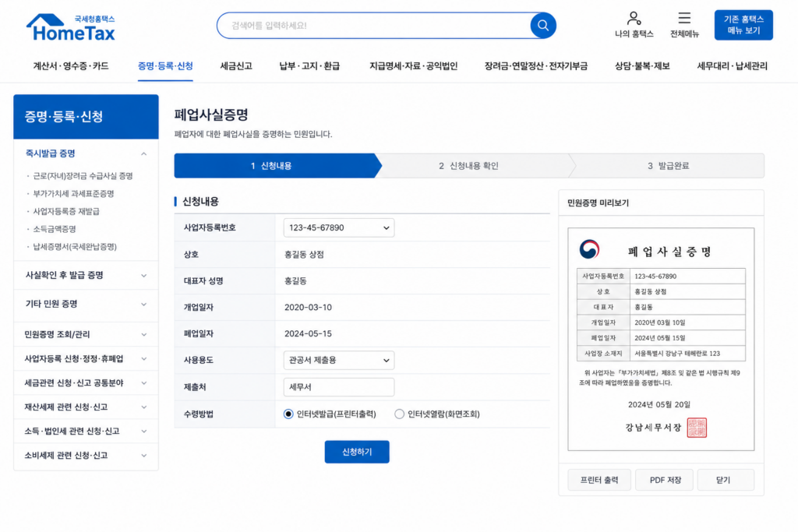The height and width of the screenshot is (532, 798).
Task: Open 전체메뉴 hamburger icon
Action: point(684,25)
